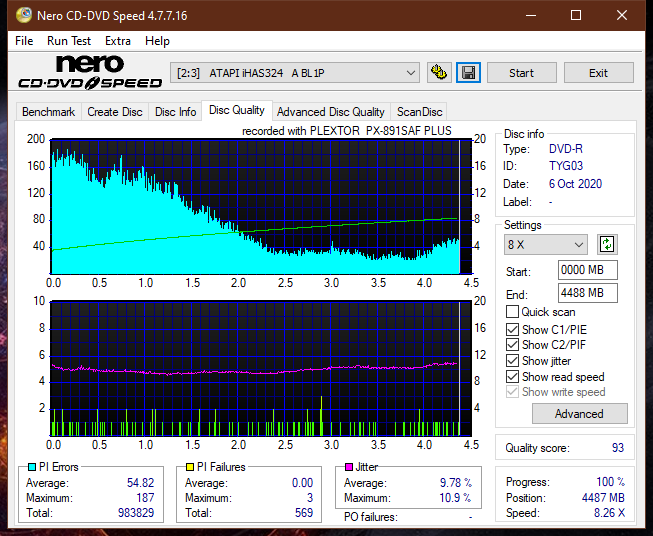Uncheck Show C2/PIF checkbox
The height and width of the screenshot is (536, 653).
pyautogui.click(x=512, y=344)
